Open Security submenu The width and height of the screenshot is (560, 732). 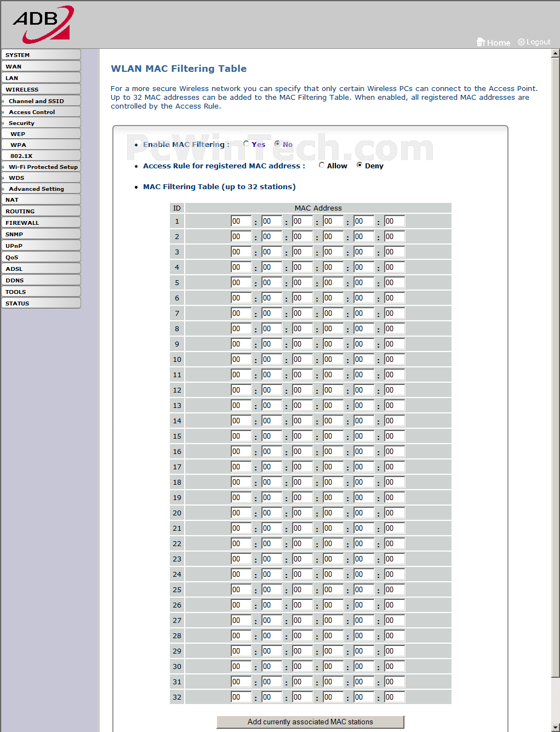(41, 123)
